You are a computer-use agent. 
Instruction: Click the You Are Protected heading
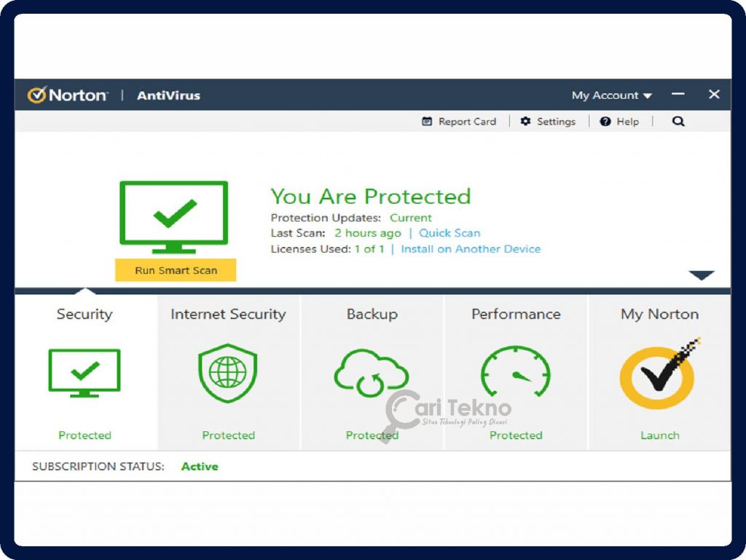click(371, 197)
